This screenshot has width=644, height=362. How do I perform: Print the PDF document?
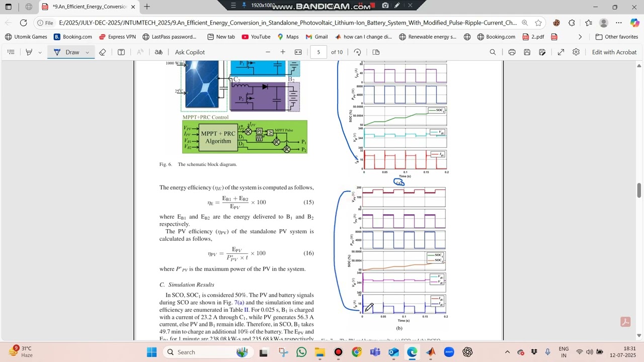pyautogui.click(x=512, y=52)
